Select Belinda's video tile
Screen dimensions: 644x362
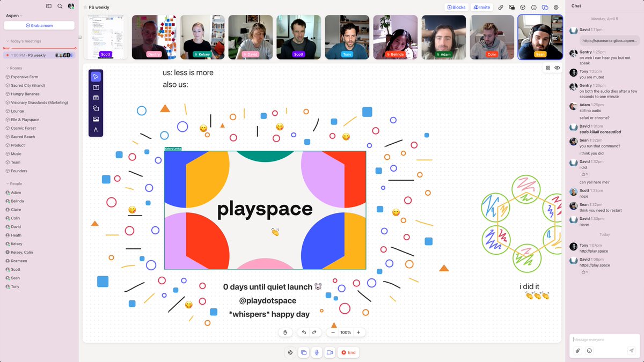[x=396, y=37]
